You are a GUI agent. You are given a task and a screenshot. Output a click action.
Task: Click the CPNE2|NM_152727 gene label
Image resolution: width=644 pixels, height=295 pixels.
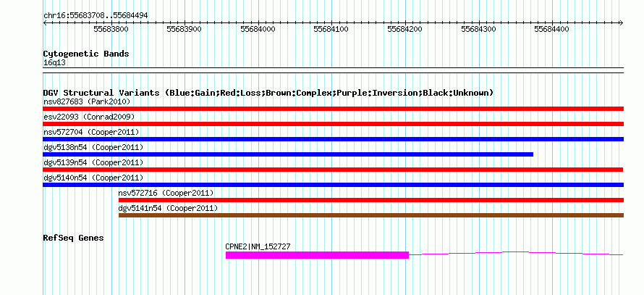(258, 246)
